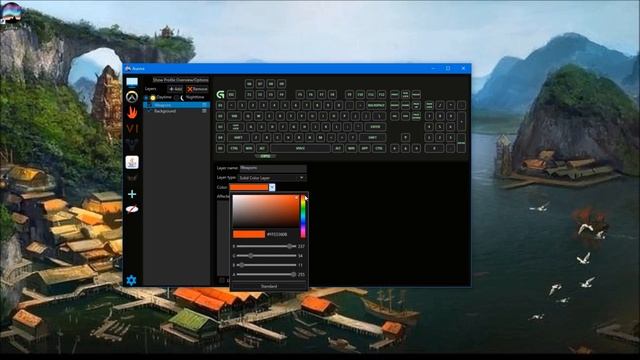Click the orange Color swatch field
Screen dimensions: 640x360
pos(249,187)
